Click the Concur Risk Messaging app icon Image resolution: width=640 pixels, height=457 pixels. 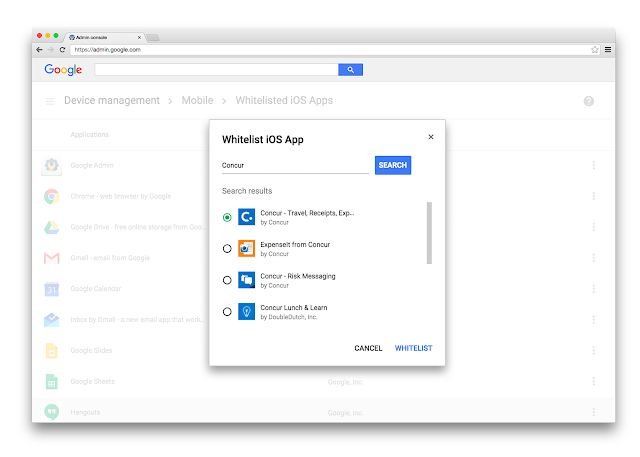coord(247,280)
